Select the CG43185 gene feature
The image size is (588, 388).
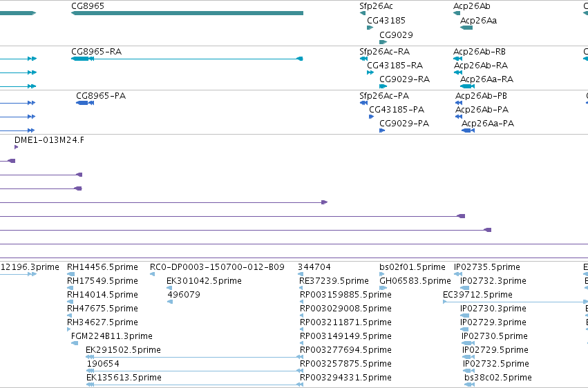coord(370,28)
